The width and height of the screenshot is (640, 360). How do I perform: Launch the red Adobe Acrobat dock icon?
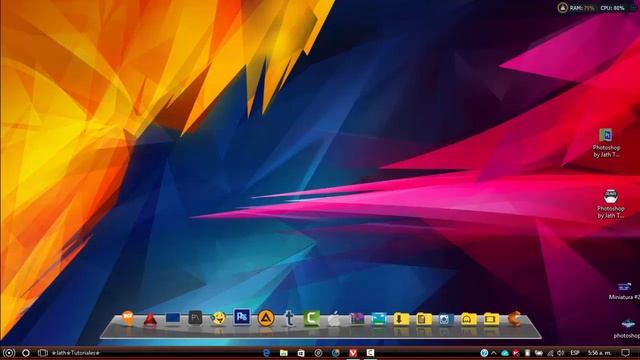150,319
